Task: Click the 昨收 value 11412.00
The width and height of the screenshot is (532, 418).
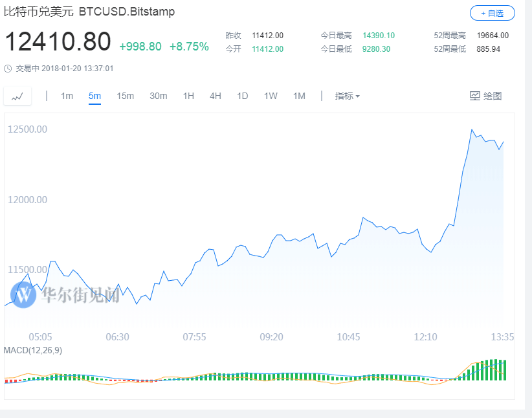Action: click(268, 36)
